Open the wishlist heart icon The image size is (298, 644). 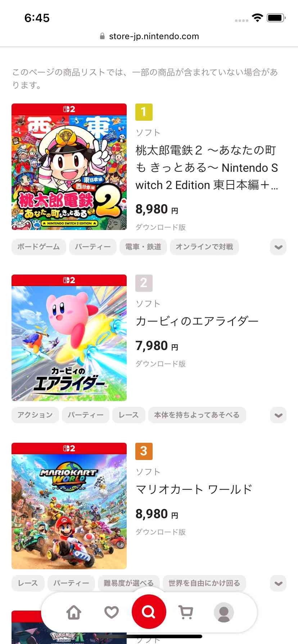point(111,612)
